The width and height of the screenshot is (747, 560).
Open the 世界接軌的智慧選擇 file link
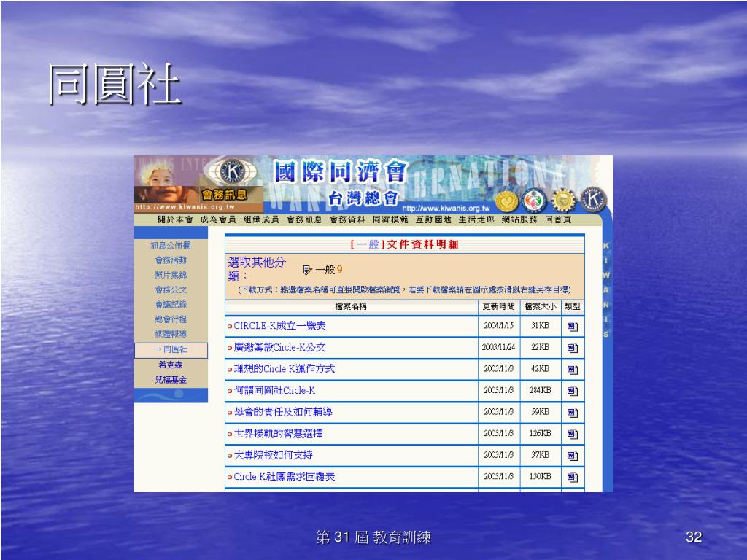pyautogui.click(x=278, y=433)
